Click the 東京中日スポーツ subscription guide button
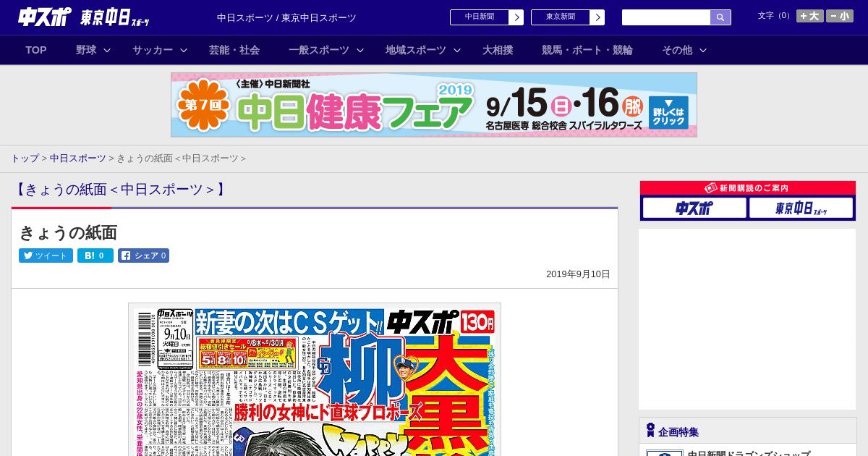 (x=801, y=208)
